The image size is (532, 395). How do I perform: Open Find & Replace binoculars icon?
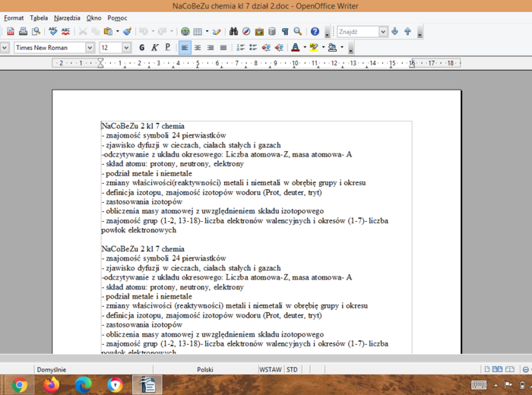(234, 32)
